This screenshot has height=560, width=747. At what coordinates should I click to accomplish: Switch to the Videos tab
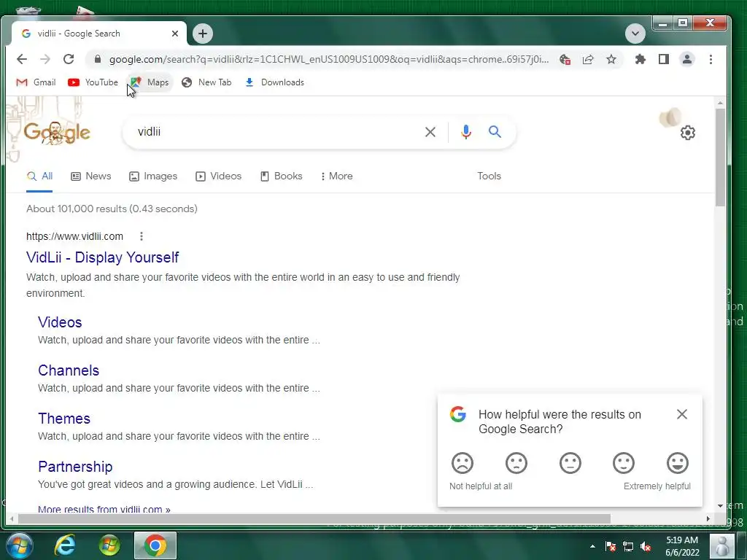[219, 176]
